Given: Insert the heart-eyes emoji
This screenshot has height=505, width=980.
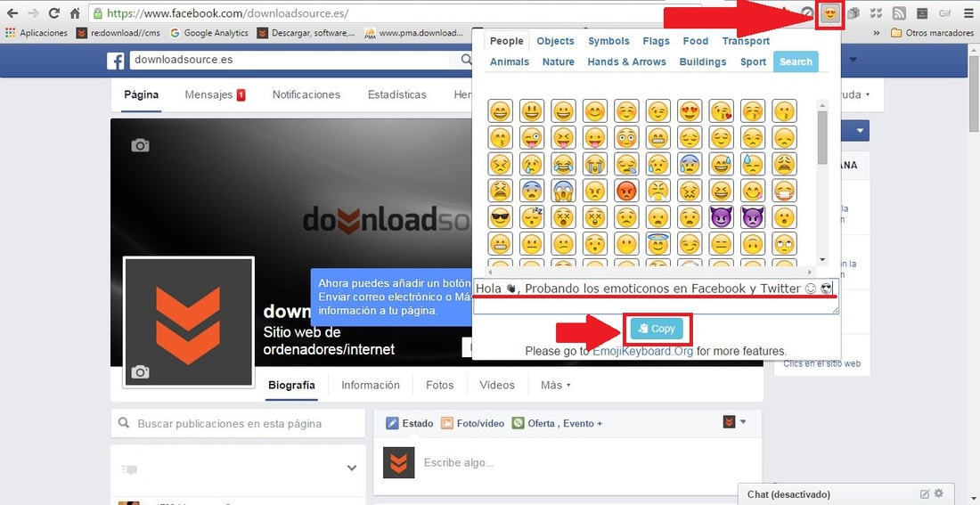Looking at the screenshot, I should pyautogui.click(x=690, y=111).
